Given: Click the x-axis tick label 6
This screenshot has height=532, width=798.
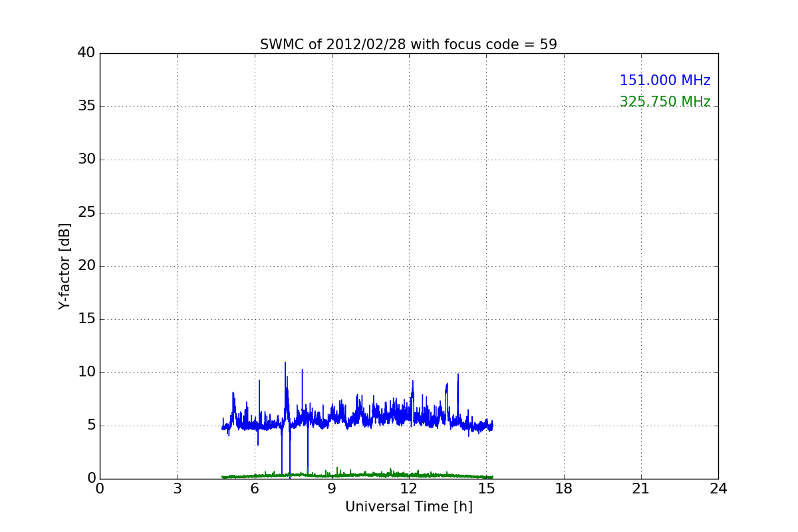Looking at the screenshot, I should pyautogui.click(x=255, y=489).
